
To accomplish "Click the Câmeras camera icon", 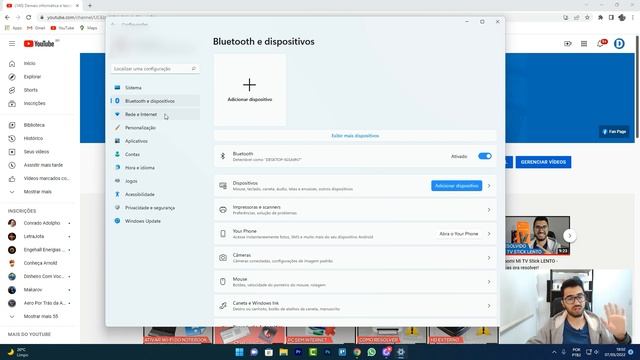I will (223, 258).
